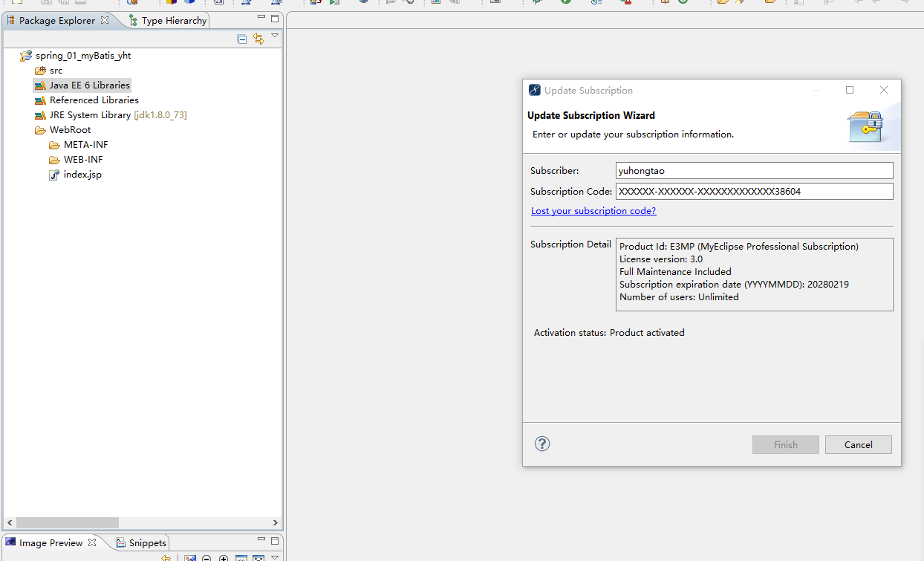This screenshot has width=924, height=561.
Task: Close the Package Explorer tab
Action: tap(105, 20)
